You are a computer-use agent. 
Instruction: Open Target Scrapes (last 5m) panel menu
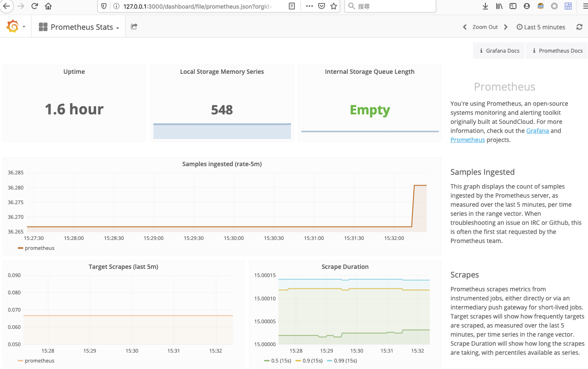123,267
